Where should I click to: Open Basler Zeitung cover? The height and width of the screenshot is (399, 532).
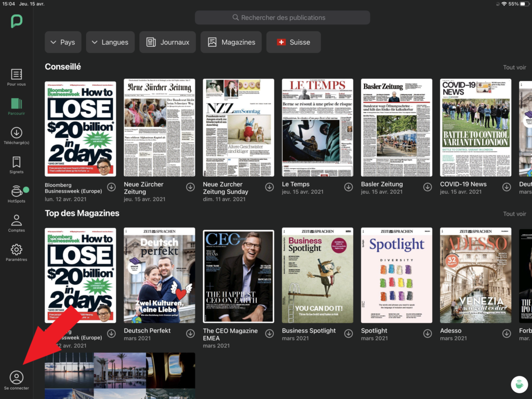tap(396, 128)
